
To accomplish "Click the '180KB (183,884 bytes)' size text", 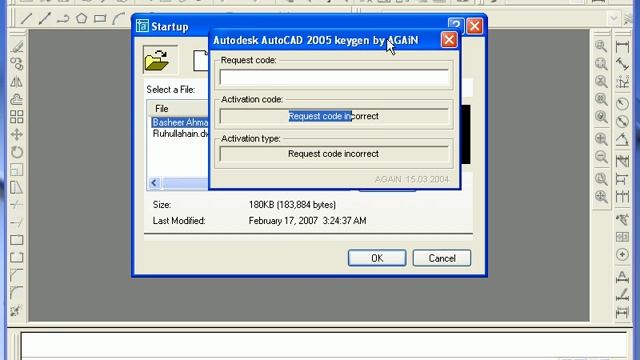I will [x=292, y=205].
